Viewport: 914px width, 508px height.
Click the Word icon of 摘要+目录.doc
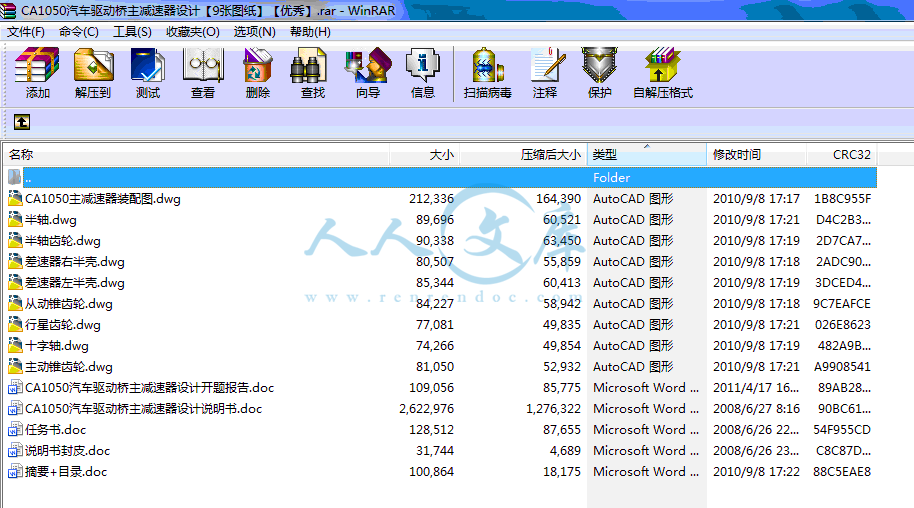tap(15, 472)
